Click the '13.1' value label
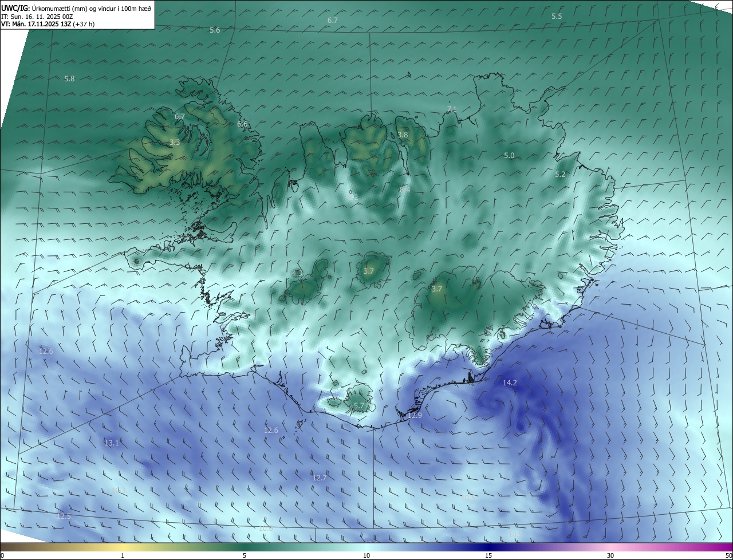This screenshot has width=733, height=560. (x=112, y=443)
